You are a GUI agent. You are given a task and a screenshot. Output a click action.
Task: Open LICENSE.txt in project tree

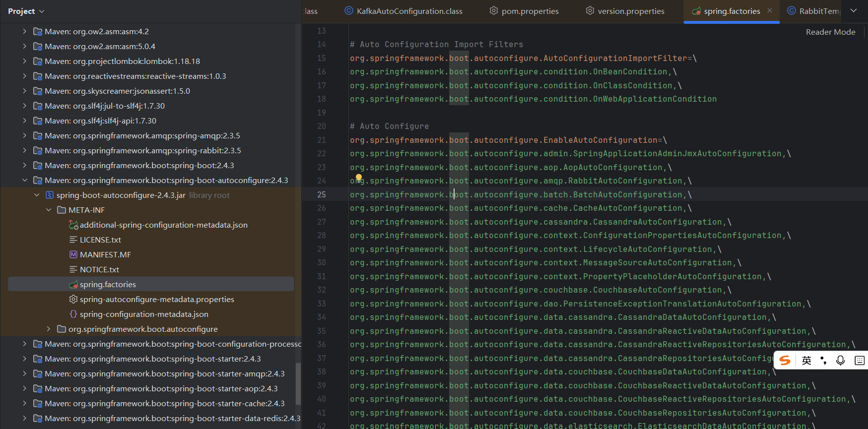click(100, 240)
